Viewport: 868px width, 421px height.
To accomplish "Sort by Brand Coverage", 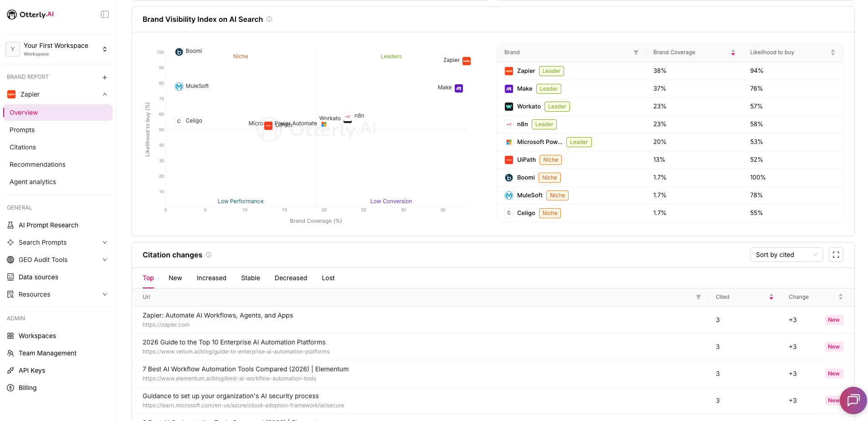I will [733, 52].
